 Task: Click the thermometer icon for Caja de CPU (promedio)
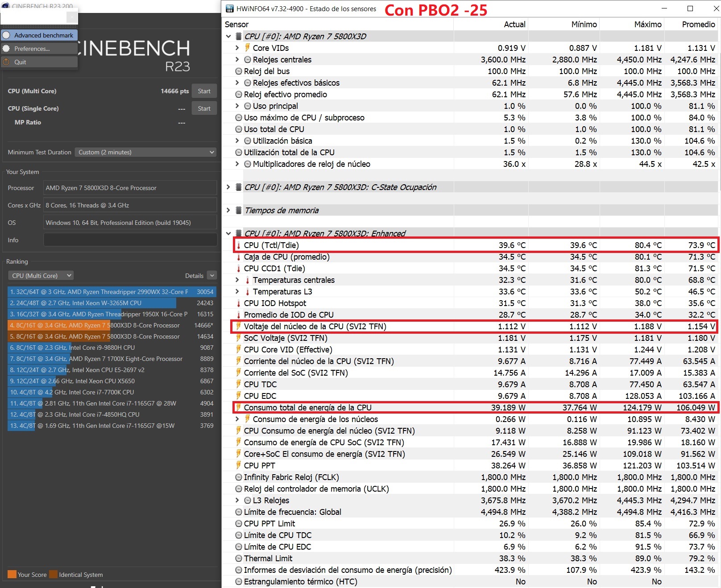tap(239, 257)
